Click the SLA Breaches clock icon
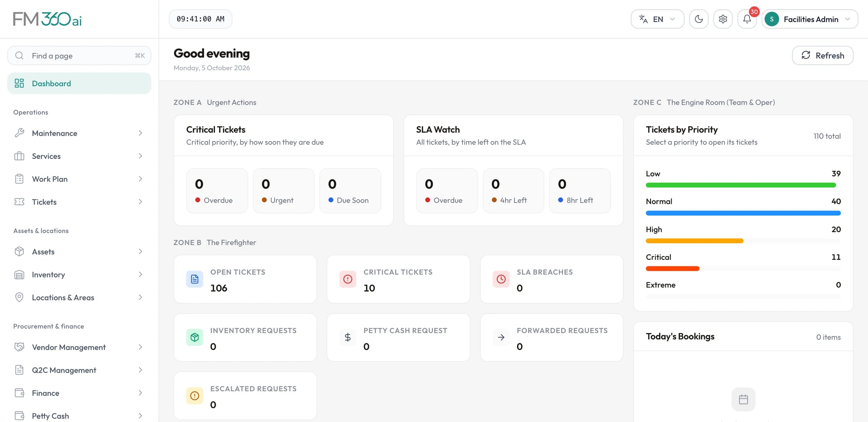Viewport: 868px width, 422px height. point(501,279)
